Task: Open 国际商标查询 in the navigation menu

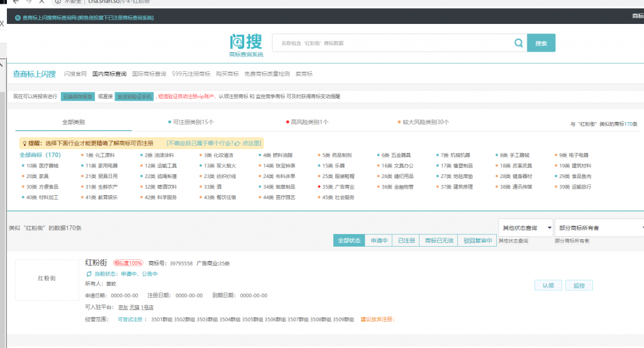Action: coord(149,74)
